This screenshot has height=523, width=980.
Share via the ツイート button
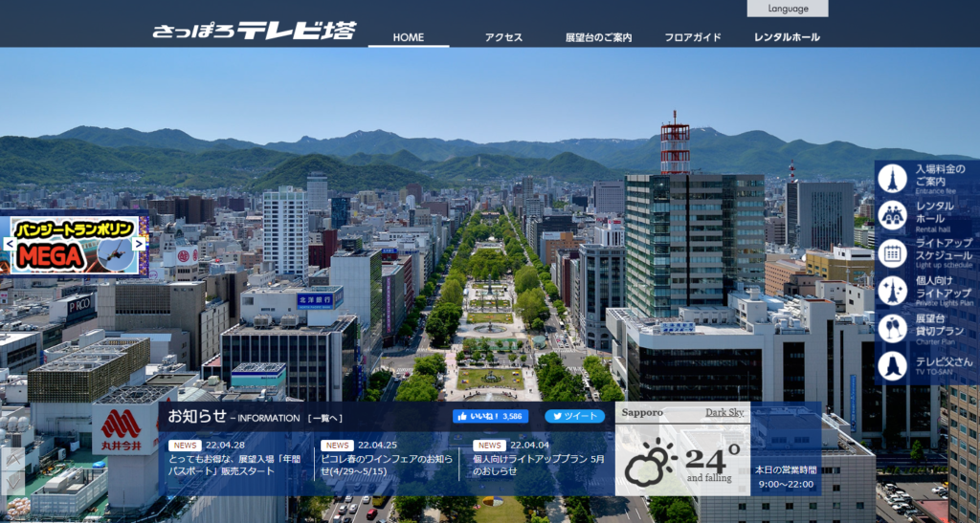click(x=574, y=416)
